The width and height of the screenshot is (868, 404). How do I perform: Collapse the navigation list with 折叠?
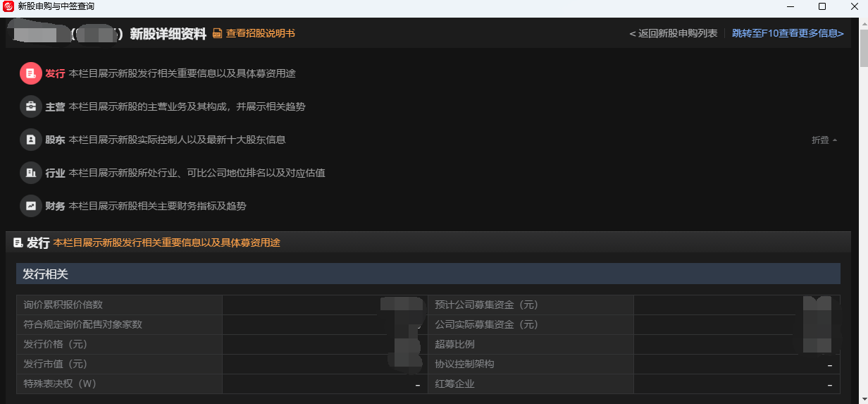[824, 140]
